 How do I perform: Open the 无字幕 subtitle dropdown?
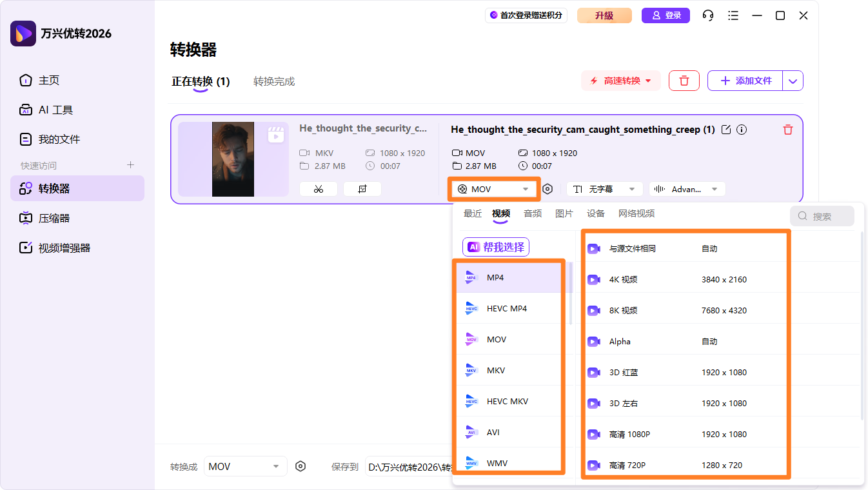pos(604,189)
